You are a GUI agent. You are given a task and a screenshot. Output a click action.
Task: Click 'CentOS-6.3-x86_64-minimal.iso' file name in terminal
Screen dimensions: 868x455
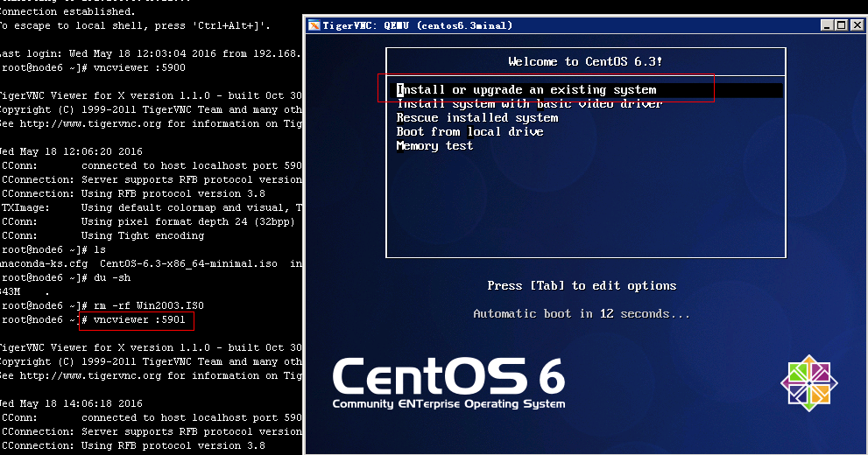point(189,263)
